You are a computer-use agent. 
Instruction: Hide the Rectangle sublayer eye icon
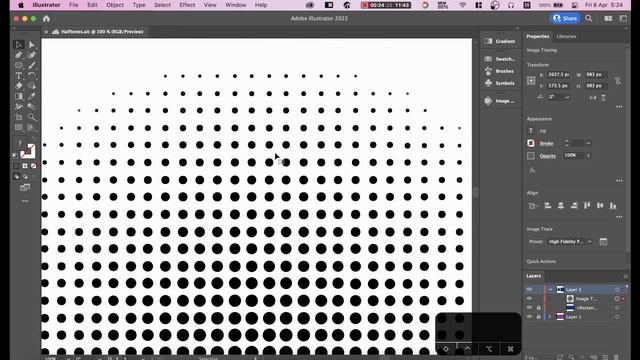pyautogui.click(x=529, y=308)
